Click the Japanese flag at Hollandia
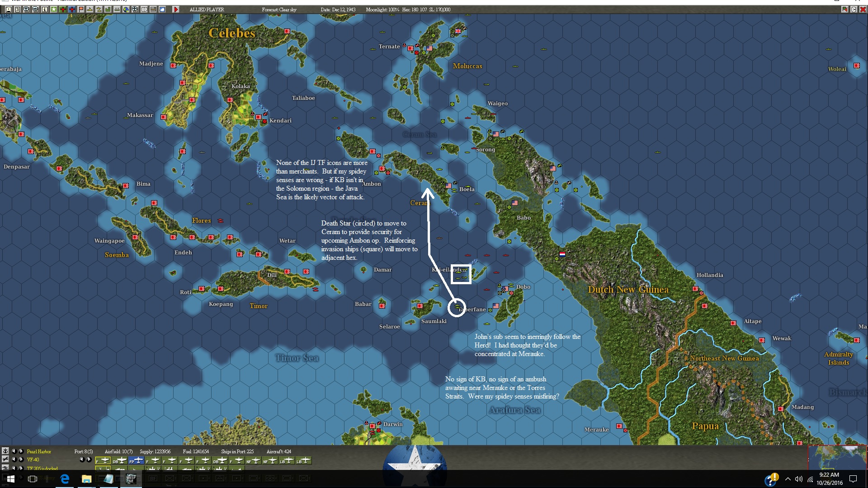 (x=695, y=289)
